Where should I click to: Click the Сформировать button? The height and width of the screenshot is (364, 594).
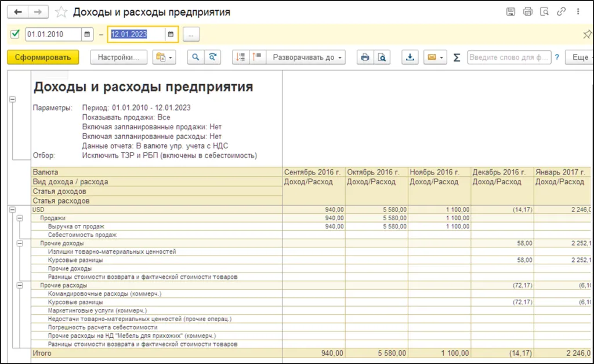(43, 57)
